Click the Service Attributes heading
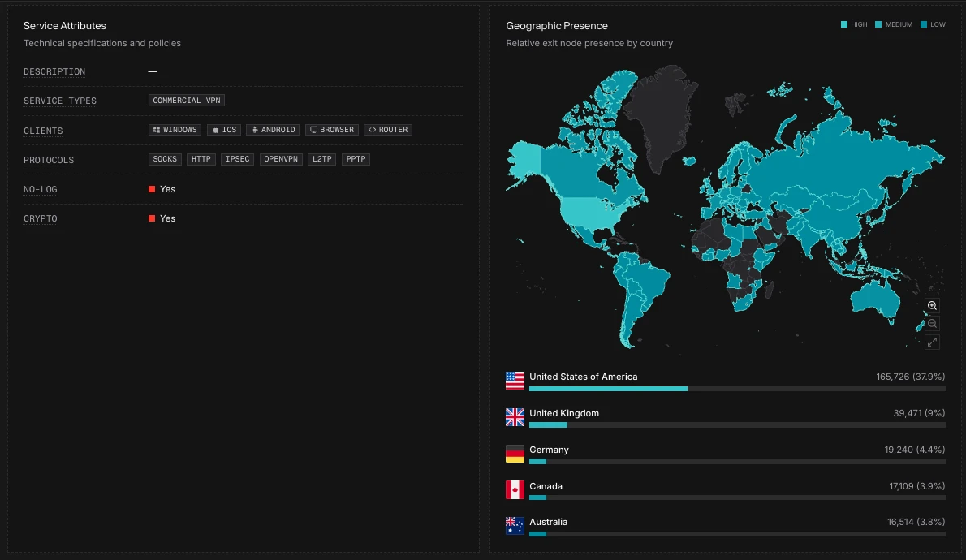 (x=65, y=26)
